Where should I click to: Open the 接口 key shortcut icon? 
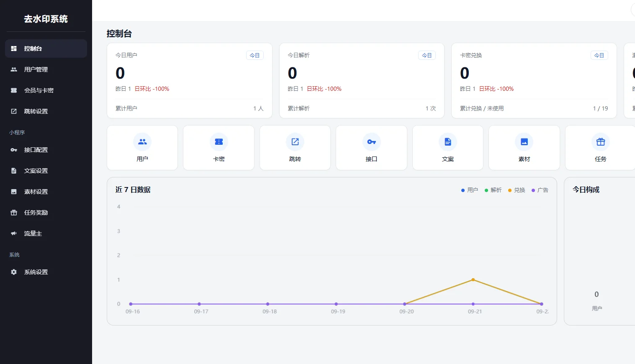coord(371,142)
